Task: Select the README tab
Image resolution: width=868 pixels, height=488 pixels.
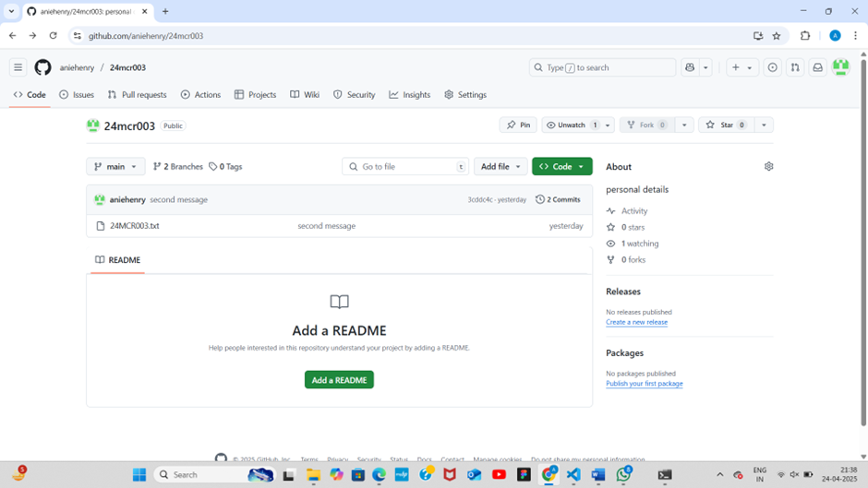Action: click(x=118, y=260)
